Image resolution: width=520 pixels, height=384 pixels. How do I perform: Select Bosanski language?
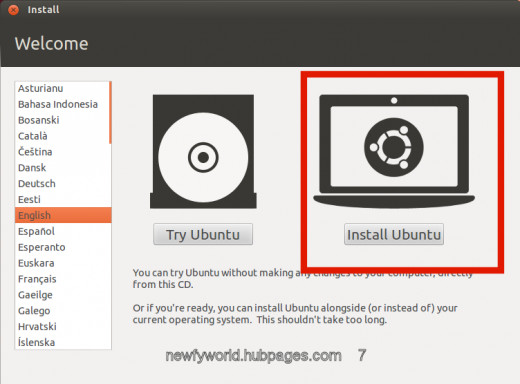(62, 120)
